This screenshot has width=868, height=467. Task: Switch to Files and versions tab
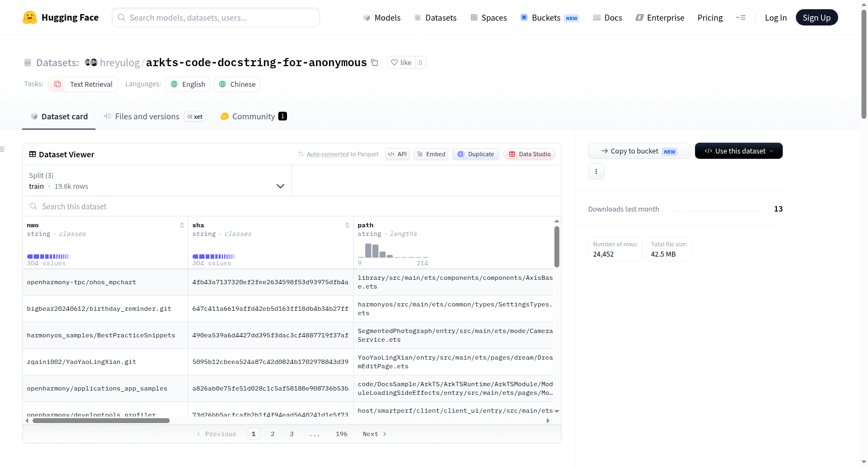154,116
